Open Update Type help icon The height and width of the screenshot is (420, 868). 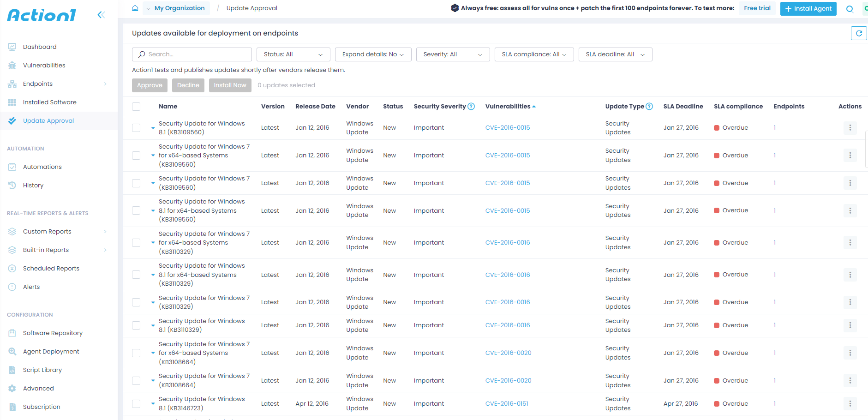click(649, 107)
